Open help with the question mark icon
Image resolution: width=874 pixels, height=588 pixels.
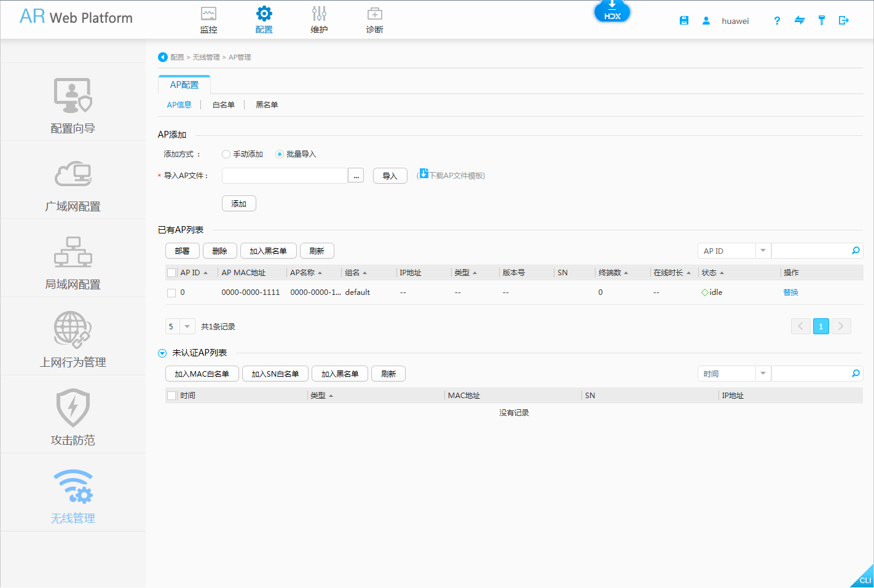[777, 20]
